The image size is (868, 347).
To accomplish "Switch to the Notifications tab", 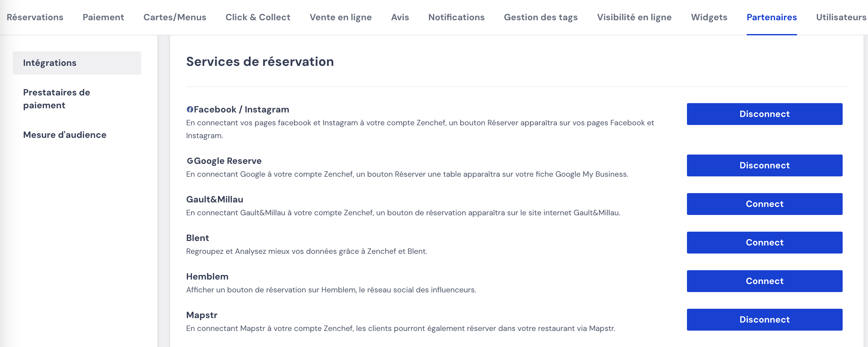I will coord(456,17).
